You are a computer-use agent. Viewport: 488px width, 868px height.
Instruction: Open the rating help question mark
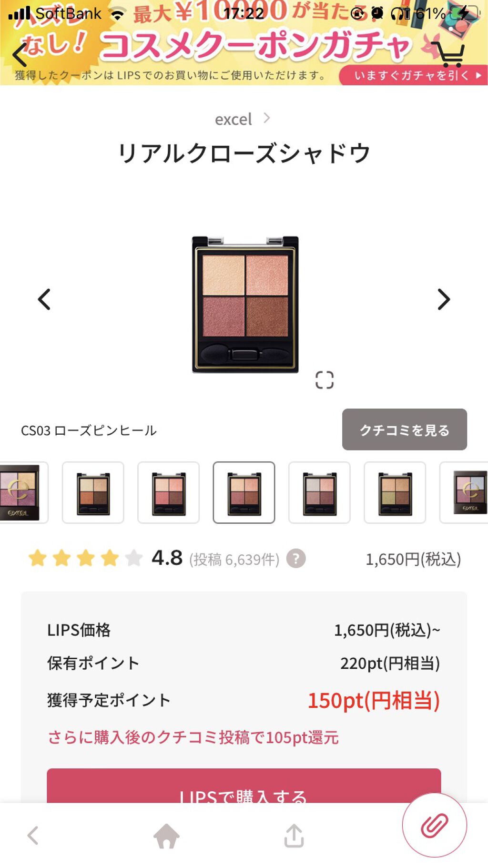point(296,559)
